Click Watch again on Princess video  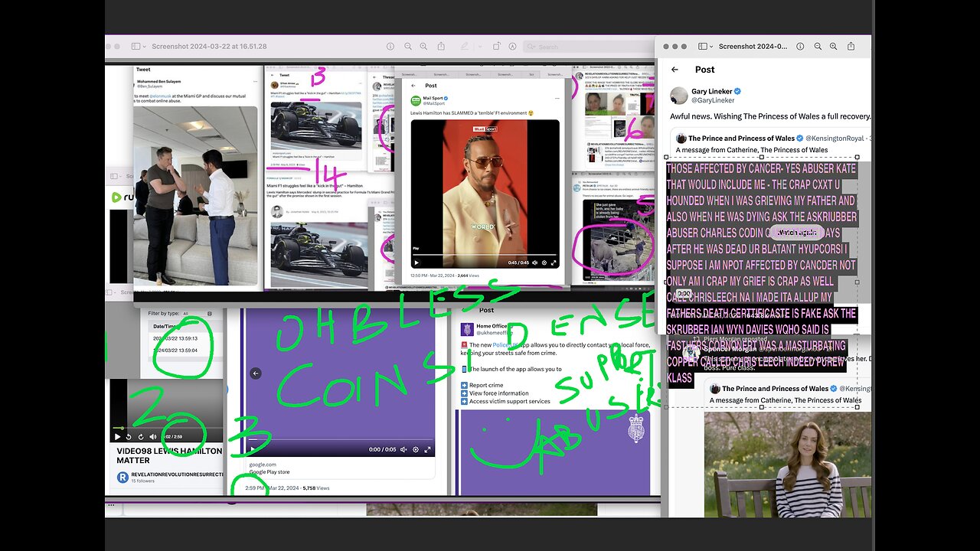(x=797, y=233)
